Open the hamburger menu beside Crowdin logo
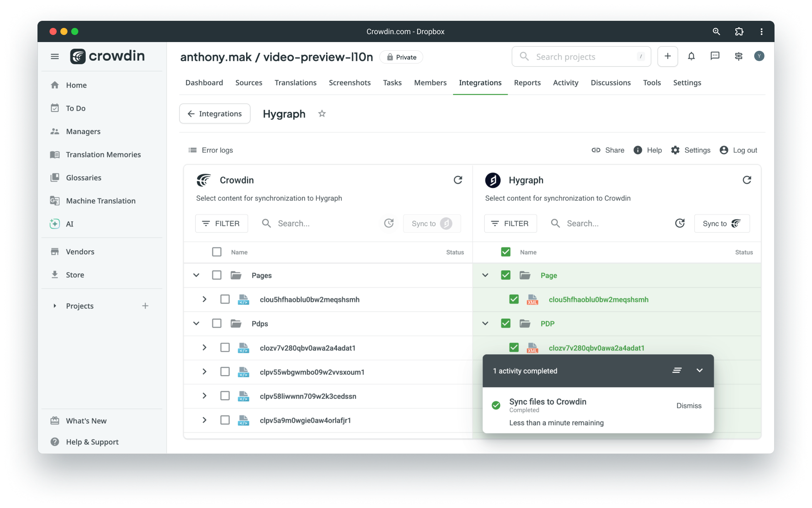The height and width of the screenshot is (508, 812). (x=55, y=56)
